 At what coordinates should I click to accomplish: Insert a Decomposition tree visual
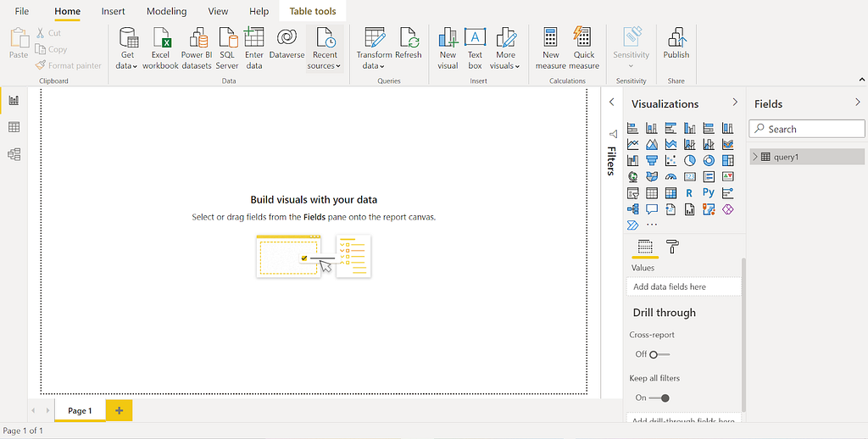click(x=632, y=209)
